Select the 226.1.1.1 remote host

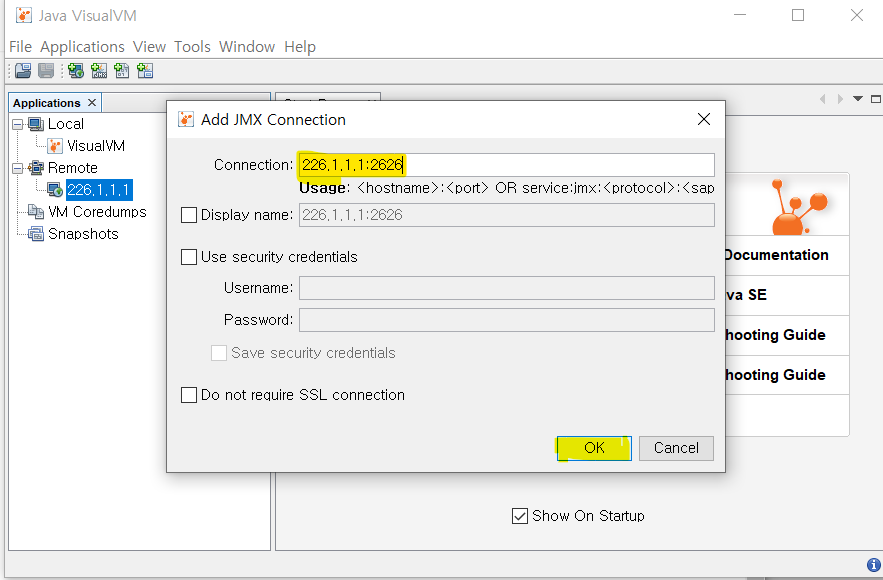tap(99, 190)
